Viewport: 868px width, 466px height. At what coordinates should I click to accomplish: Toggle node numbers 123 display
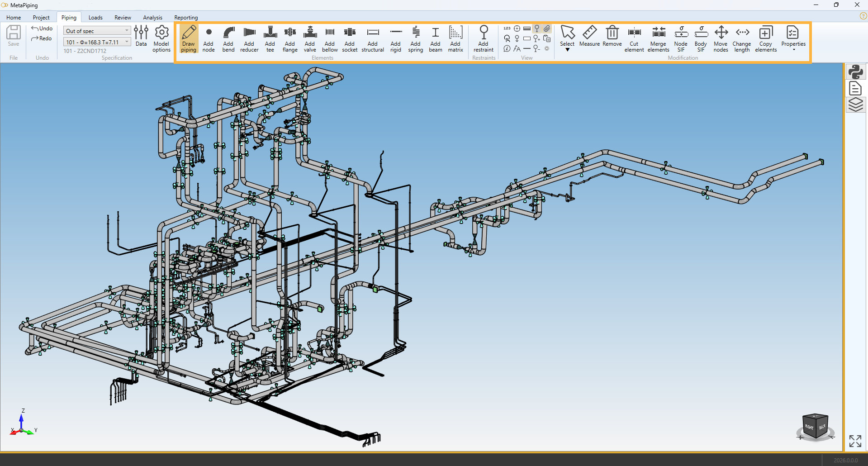507,29
